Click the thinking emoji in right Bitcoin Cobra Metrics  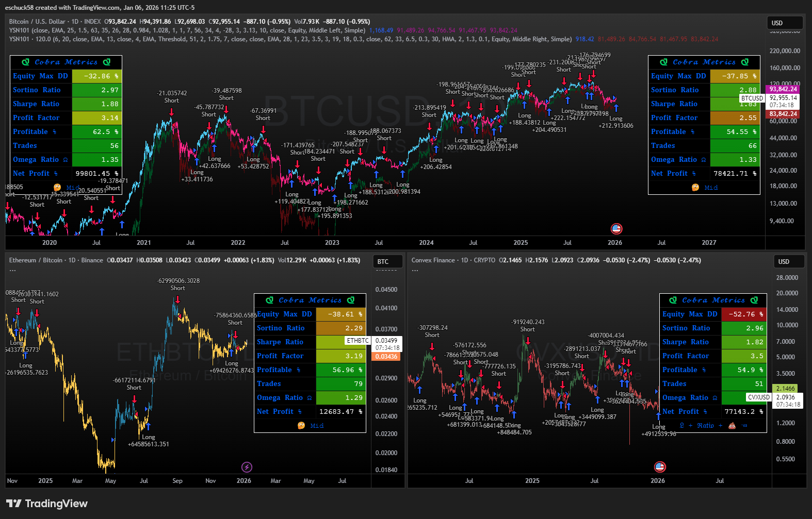click(695, 188)
